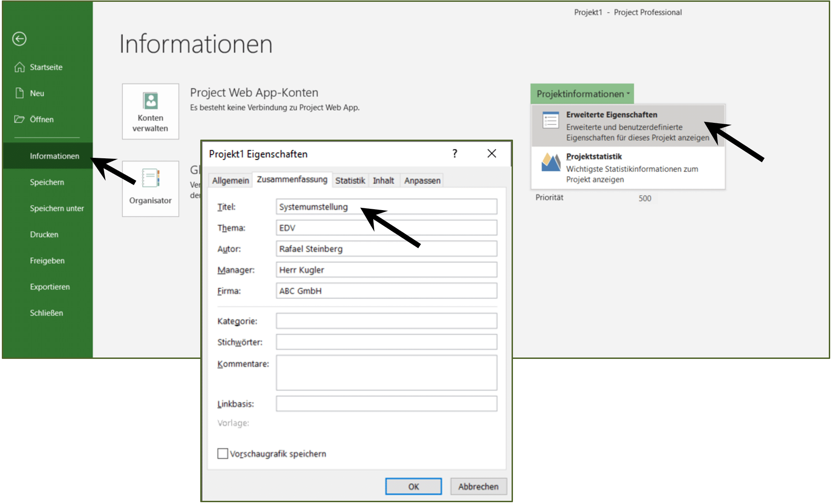Open Konten verwalten account icon

tap(151, 101)
